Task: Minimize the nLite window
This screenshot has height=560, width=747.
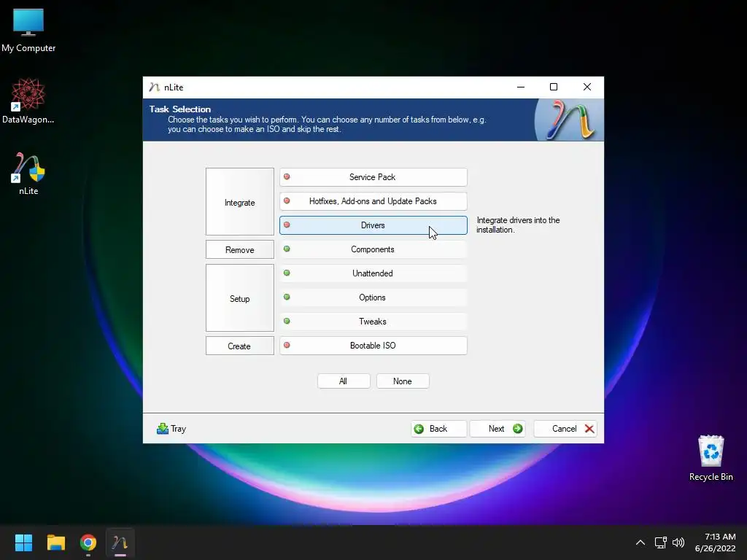Action: pyautogui.click(x=521, y=87)
